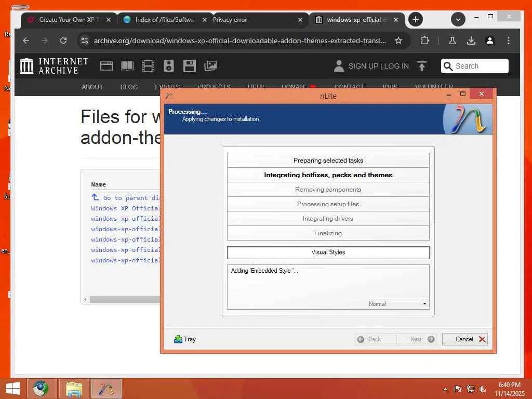Switch to the Index of /files/Software tab
The height and width of the screenshot is (399, 532).
point(166,20)
